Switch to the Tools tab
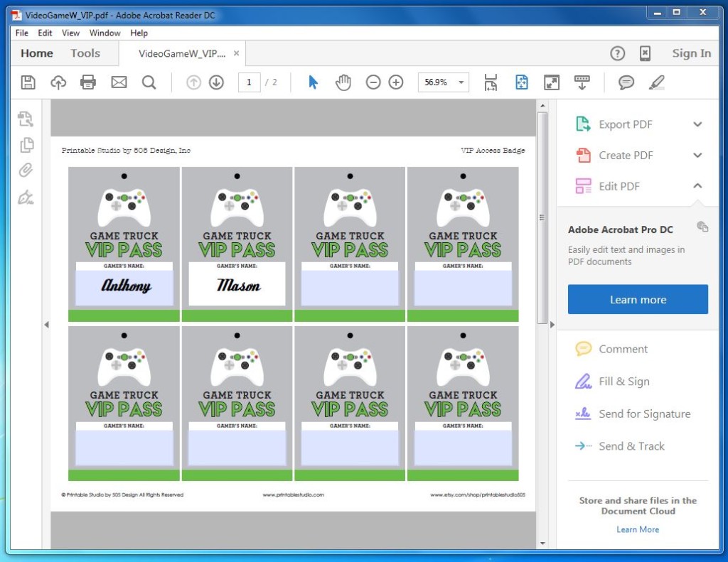 (85, 53)
